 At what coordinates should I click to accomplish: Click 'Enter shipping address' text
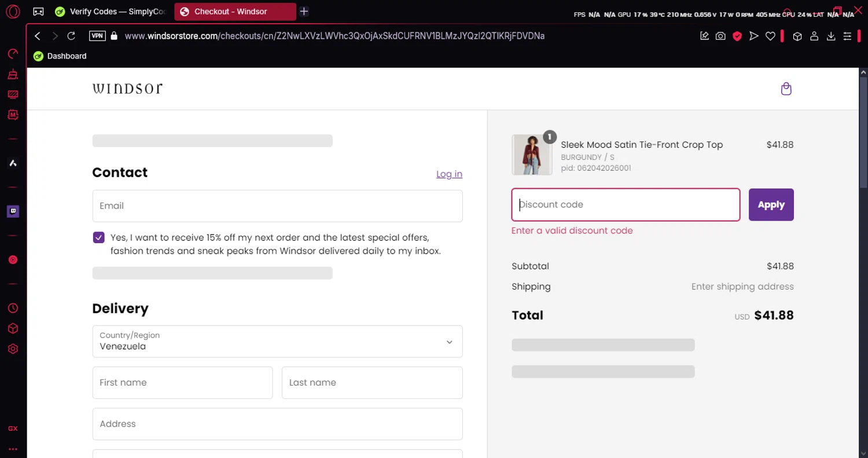[742, 287]
